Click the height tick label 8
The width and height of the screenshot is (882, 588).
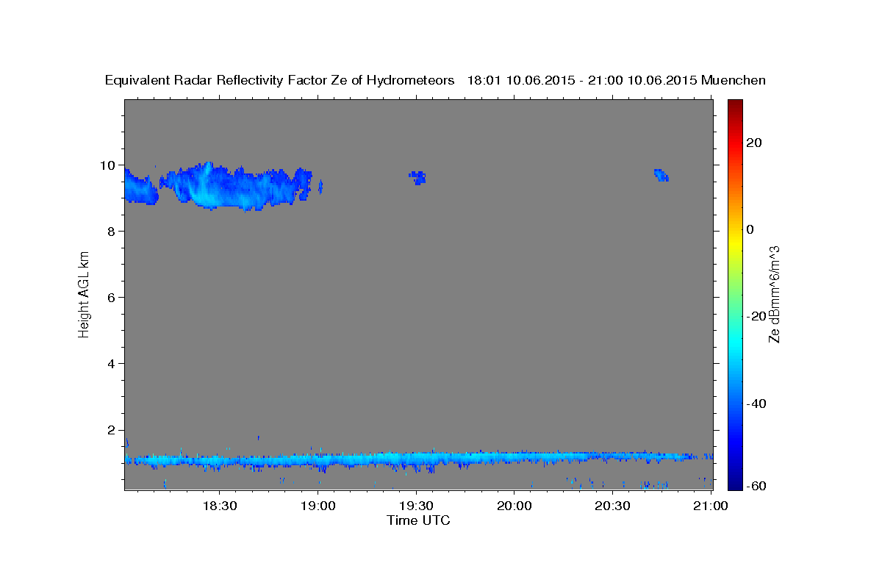point(113,232)
